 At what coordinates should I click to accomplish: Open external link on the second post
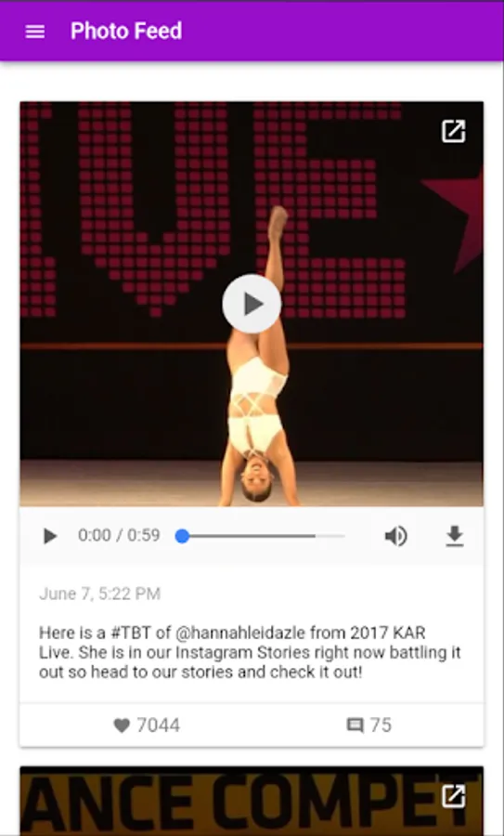click(453, 796)
